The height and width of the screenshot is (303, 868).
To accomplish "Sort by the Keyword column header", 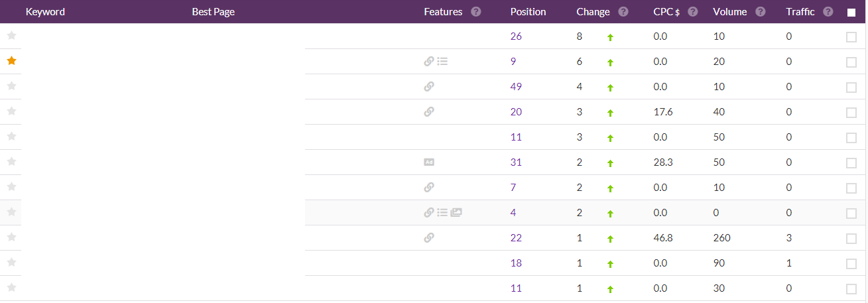I will coord(45,12).
